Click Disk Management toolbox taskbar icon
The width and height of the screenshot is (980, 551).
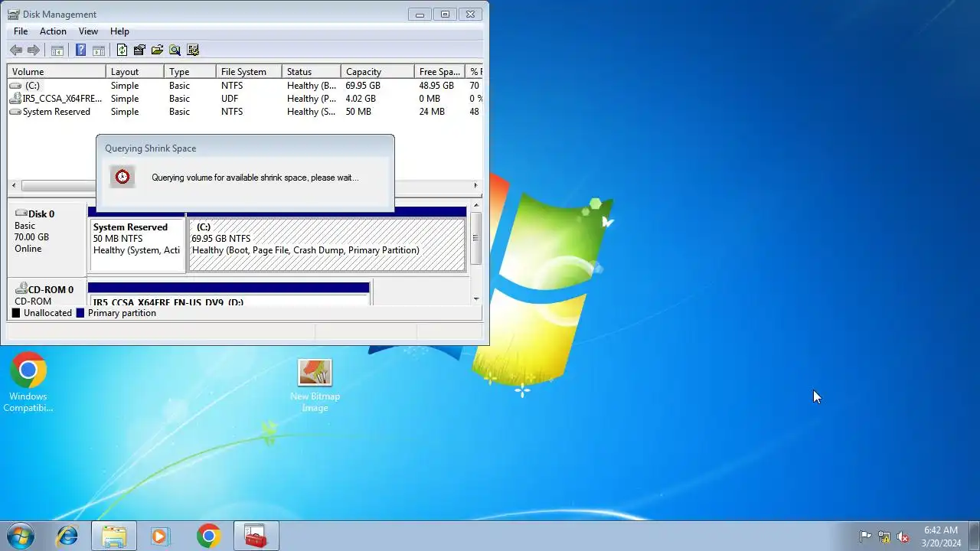click(256, 536)
